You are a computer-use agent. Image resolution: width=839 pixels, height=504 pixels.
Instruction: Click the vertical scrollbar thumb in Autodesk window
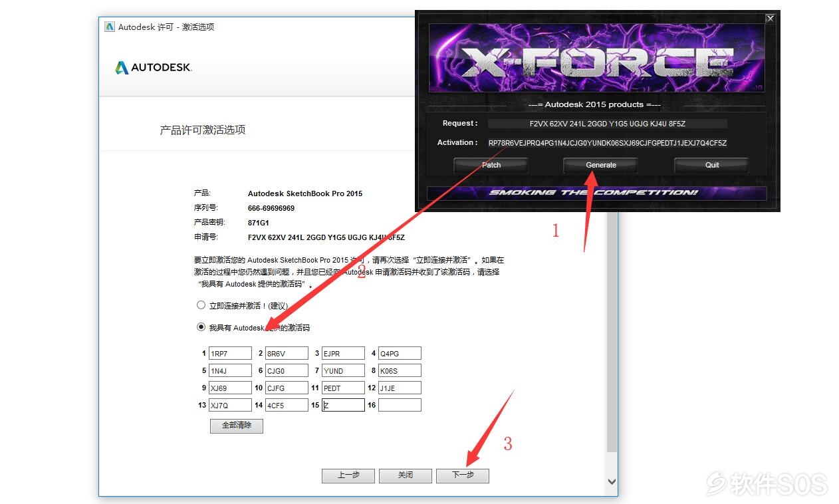tap(612, 332)
